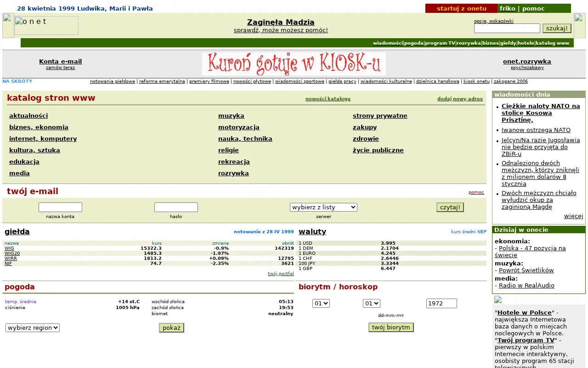Screen dimensions: 588x368
Task: Click the Kuroń gotuje w KIOSK-u banner
Action: point(294,63)
